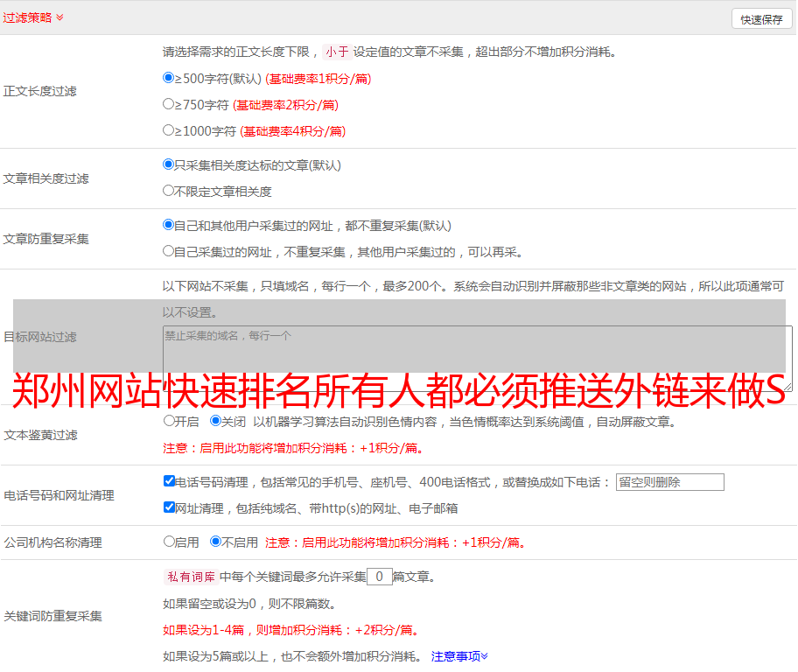Select 自己和其他用户采集过的网址 no-repeat option
Viewport: 798px width, 672px height.
click(168, 225)
